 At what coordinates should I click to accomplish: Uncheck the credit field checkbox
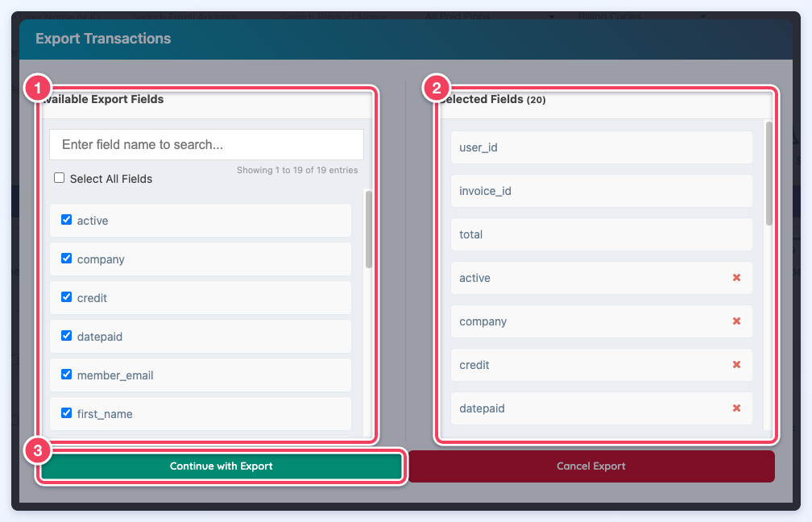pyautogui.click(x=66, y=296)
